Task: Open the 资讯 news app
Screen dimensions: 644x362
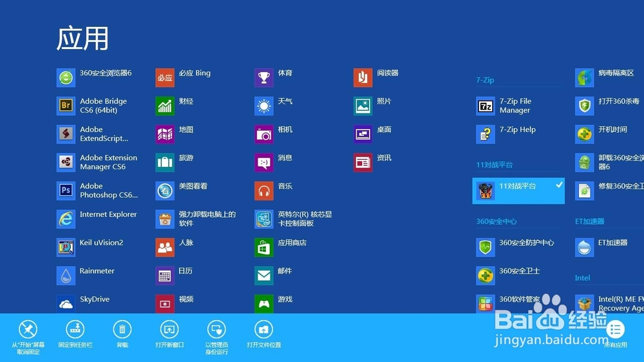Action: [x=363, y=163]
